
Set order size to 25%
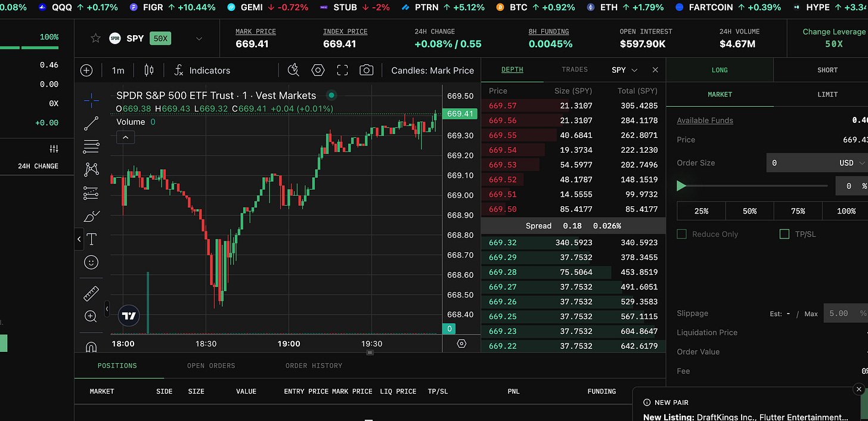tap(701, 211)
